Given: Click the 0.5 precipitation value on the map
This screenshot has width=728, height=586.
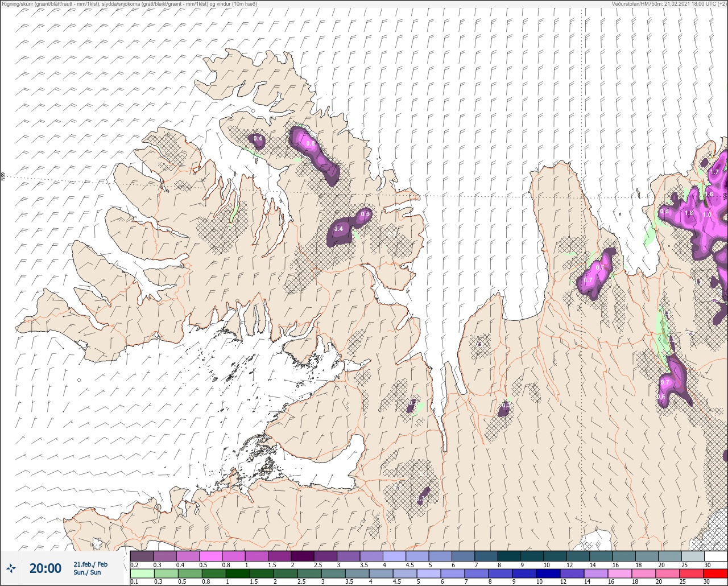Looking at the screenshot, I should tap(366, 214).
